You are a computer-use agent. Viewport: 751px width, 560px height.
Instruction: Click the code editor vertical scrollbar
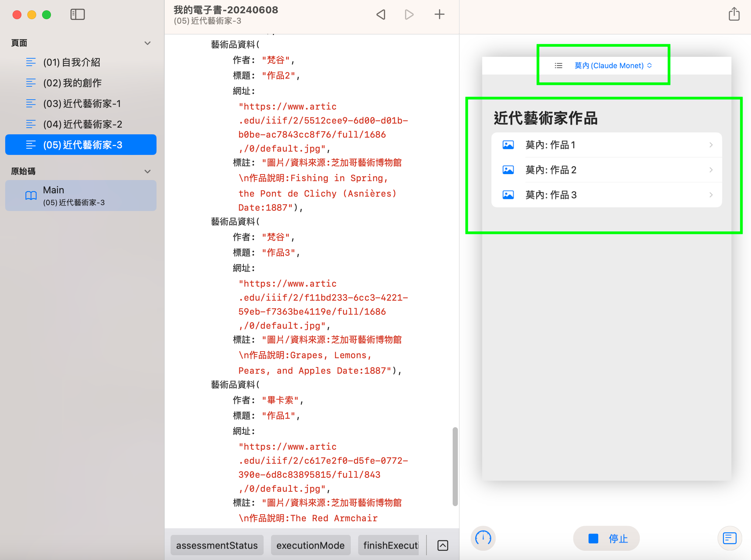tap(455, 466)
